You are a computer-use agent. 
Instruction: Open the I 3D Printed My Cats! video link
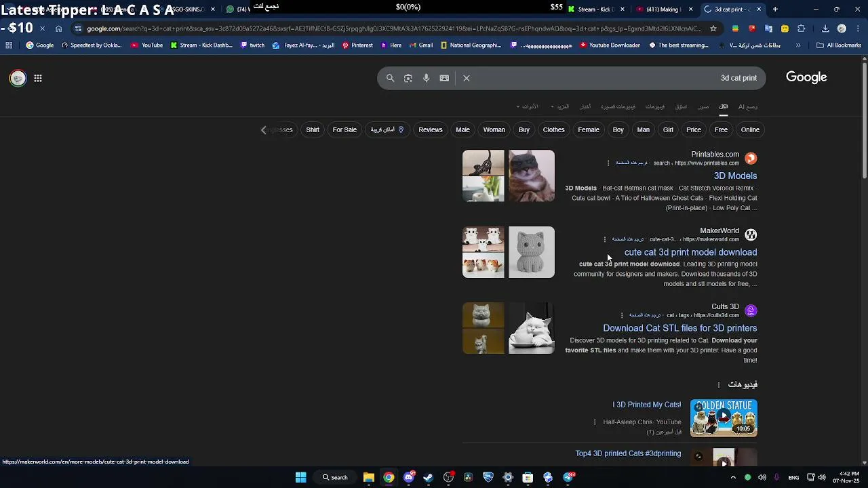[646, 405]
